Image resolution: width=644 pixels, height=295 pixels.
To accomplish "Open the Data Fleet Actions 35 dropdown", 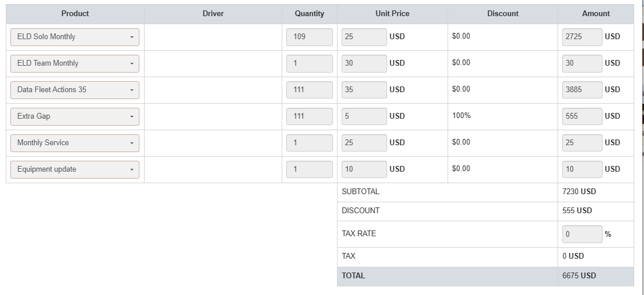I will point(75,90).
